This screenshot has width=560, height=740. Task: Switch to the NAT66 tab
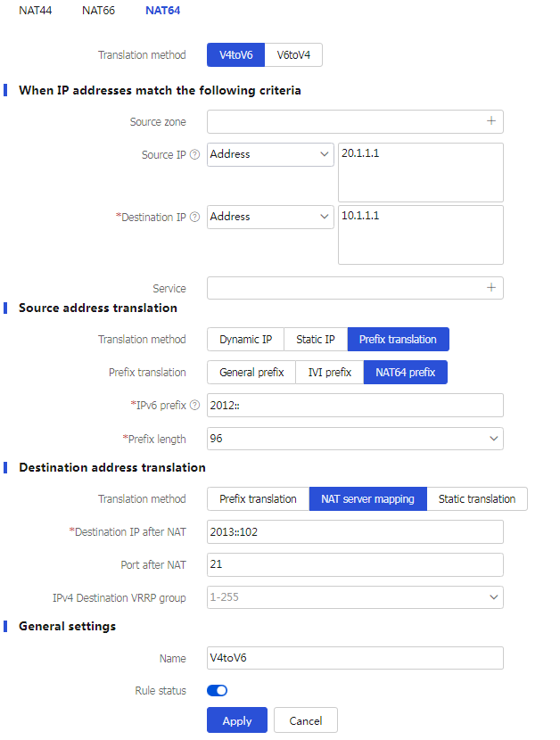coord(98,11)
